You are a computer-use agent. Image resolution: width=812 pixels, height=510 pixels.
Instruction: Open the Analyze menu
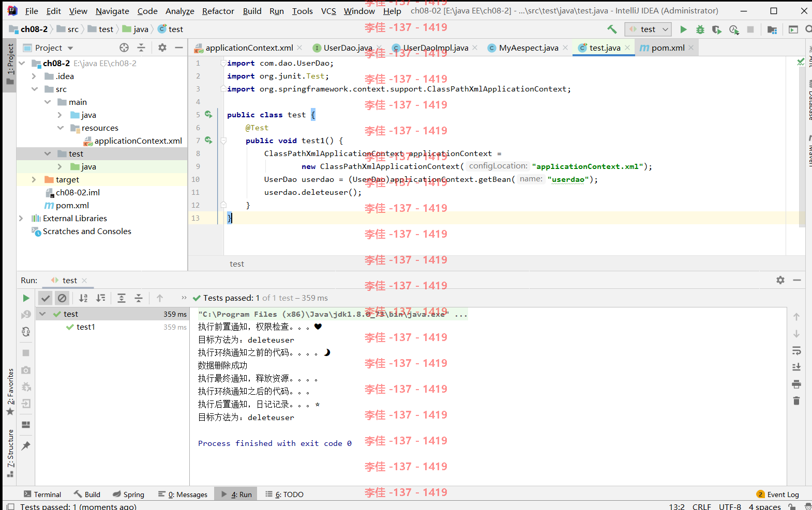(x=179, y=11)
